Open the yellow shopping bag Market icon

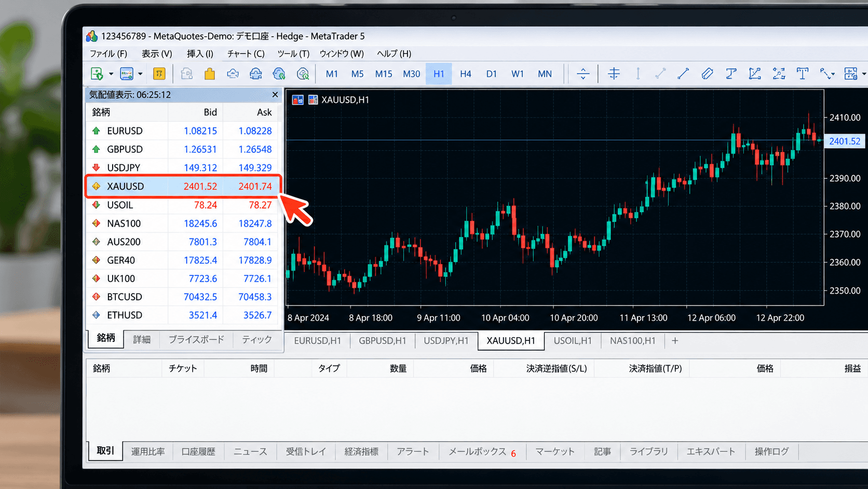210,74
